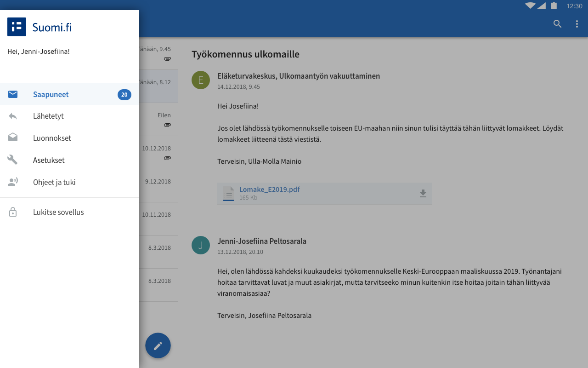This screenshot has height=368, width=588.
Task: Click the file size text 165 Kb
Action: 248,198
